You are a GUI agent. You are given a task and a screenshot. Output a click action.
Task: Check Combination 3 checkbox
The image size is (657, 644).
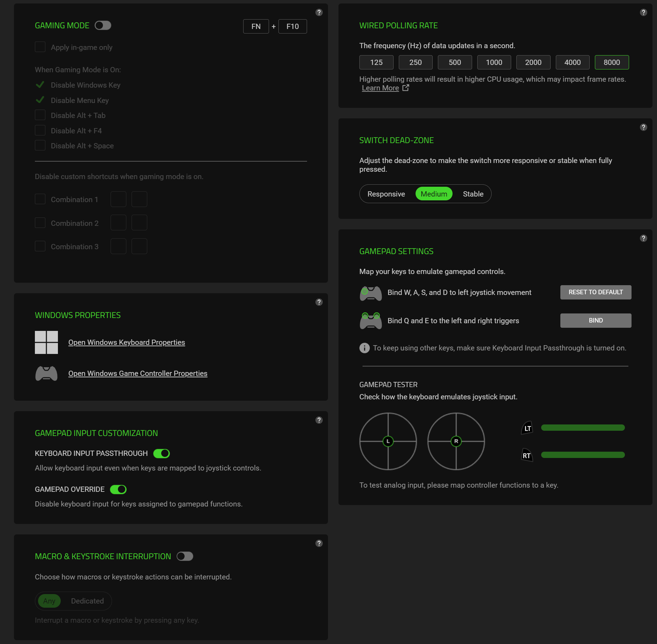coord(40,246)
